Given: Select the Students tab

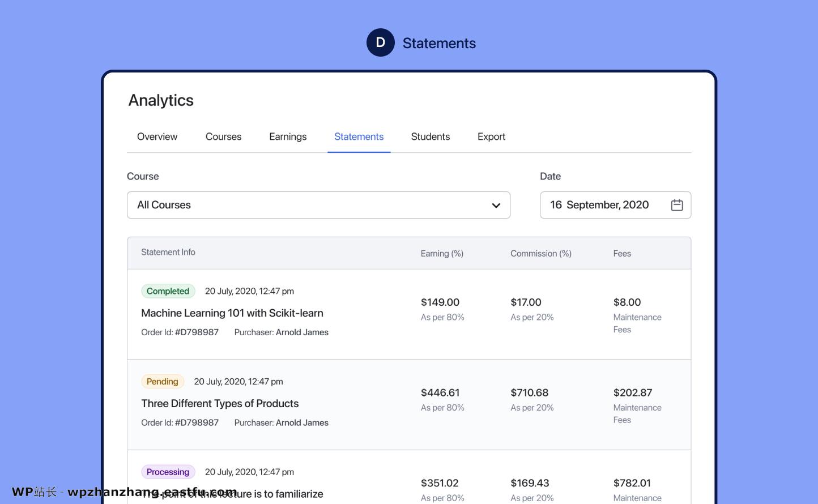Looking at the screenshot, I should click(x=430, y=136).
